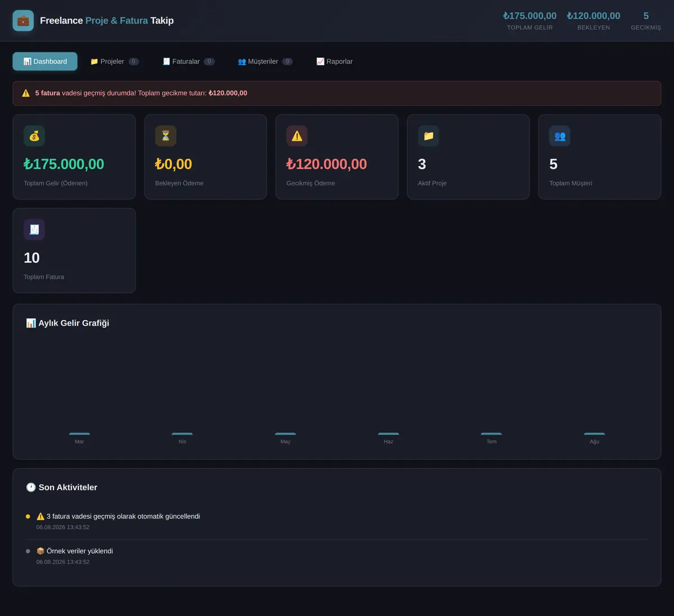Click the package icon beside Örnek veriler yüklendi

click(40, 551)
